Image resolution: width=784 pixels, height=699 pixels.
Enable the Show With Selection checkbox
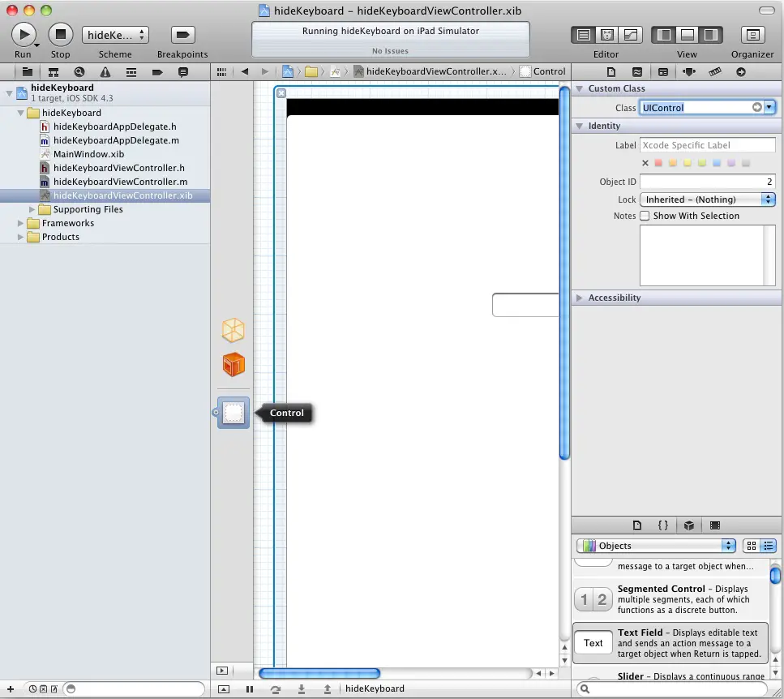click(645, 216)
